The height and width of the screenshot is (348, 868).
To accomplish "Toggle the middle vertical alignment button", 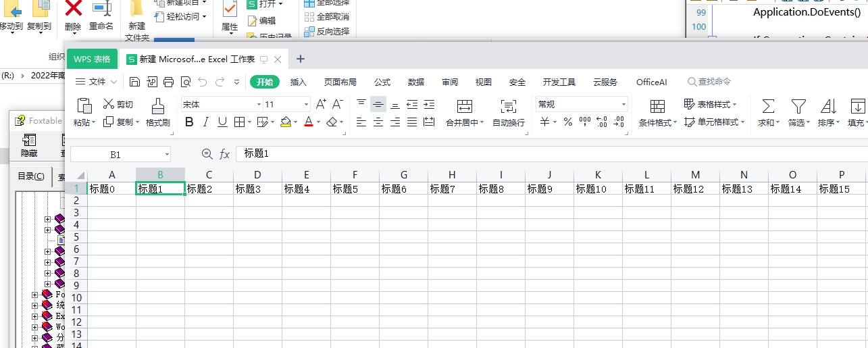I will coord(378,104).
